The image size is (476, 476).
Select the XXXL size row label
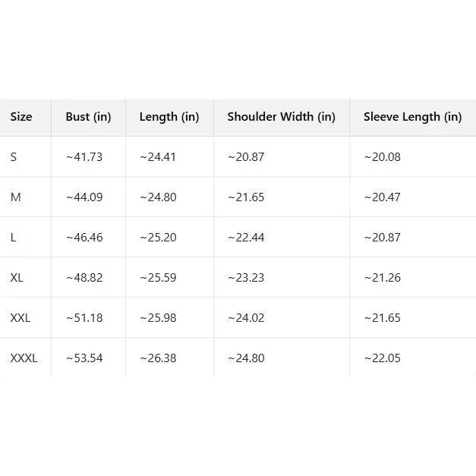(24, 358)
